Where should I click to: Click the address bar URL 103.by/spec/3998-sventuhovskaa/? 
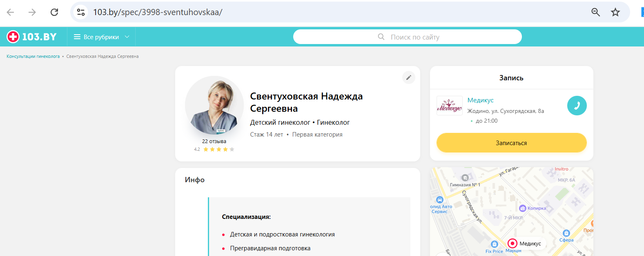click(x=158, y=12)
